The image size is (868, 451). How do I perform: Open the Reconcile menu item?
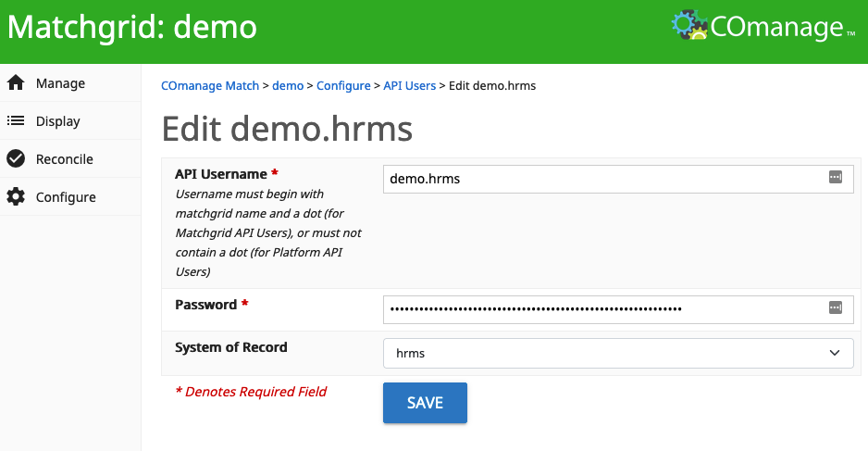tap(70, 159)
